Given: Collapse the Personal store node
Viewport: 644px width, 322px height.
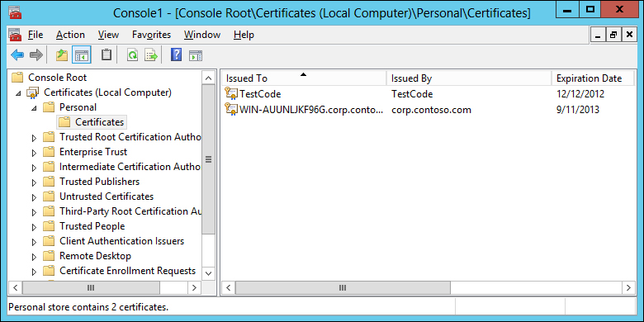Looking at the screenshot, I should tap(34, 108).
